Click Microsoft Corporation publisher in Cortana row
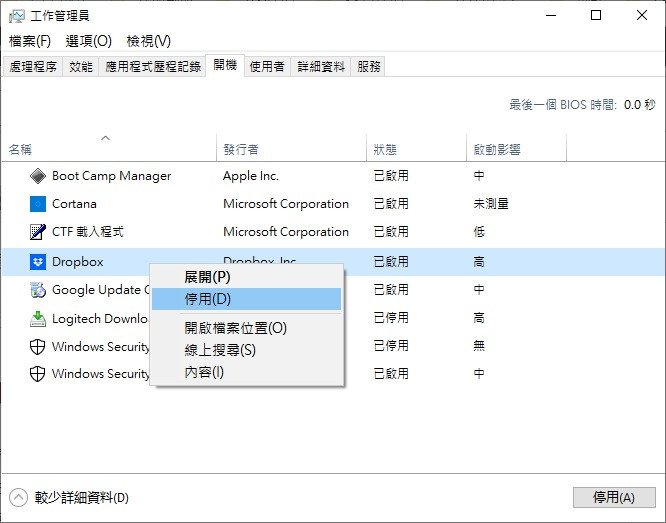The height and width of the screenshot is (523, 666). (286, 204)
